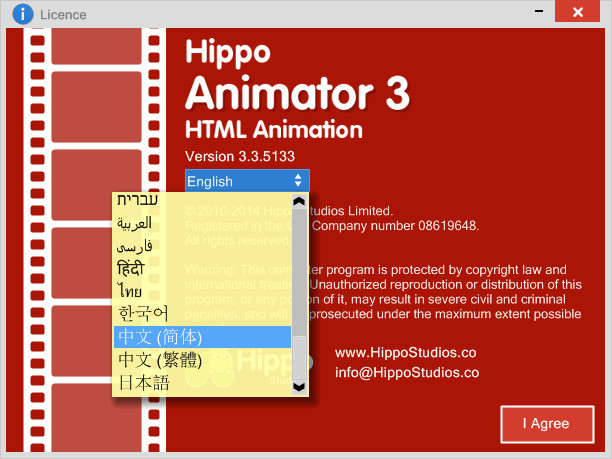The height and width of the screenshot is (459, 612).
Task: Click the language list scroll-down arrow
Action: [x=298, y=387]
